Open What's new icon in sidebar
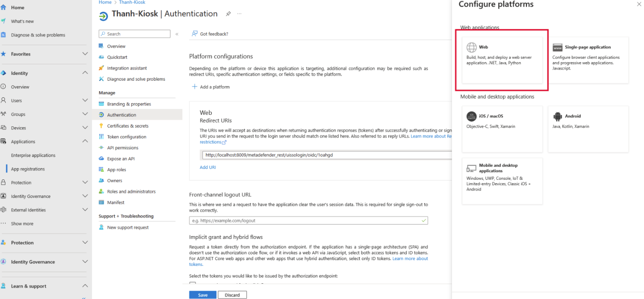 pos(3,21)
